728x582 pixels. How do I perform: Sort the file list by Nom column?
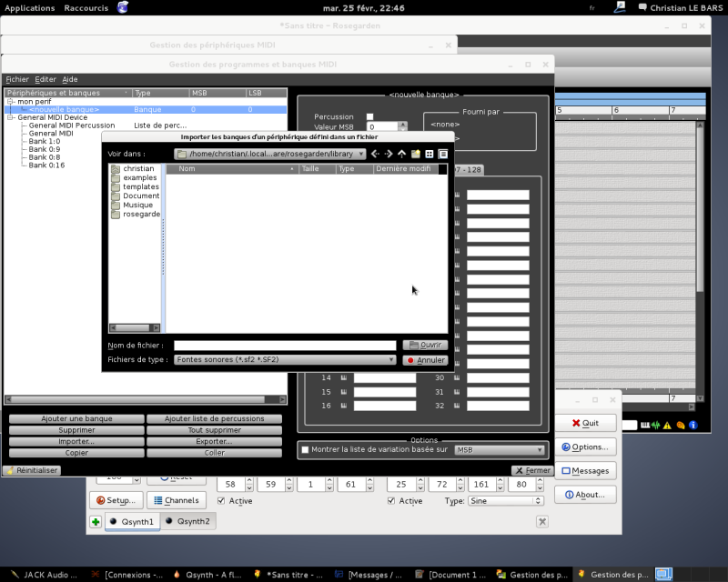(x=232, y=168)
